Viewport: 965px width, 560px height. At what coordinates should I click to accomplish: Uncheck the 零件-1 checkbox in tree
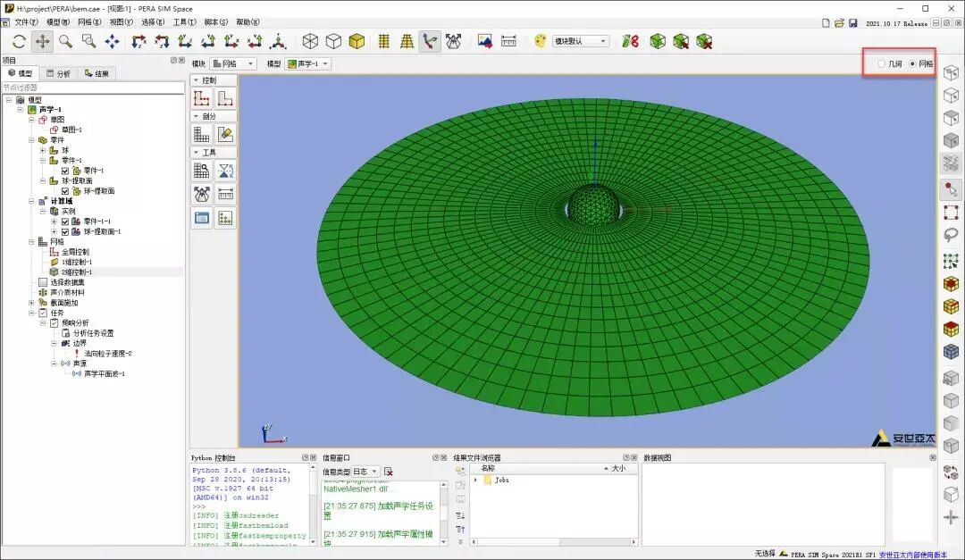tap(65, 171)
